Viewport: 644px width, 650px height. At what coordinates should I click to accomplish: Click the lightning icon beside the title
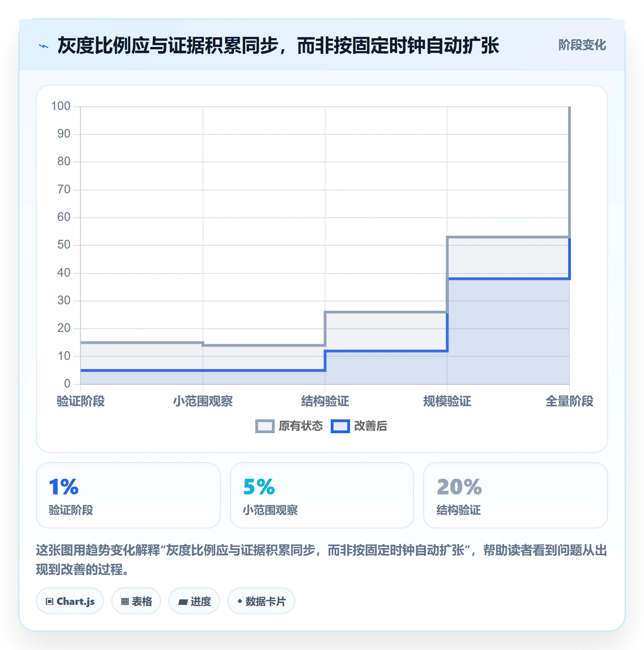[44, 46]
